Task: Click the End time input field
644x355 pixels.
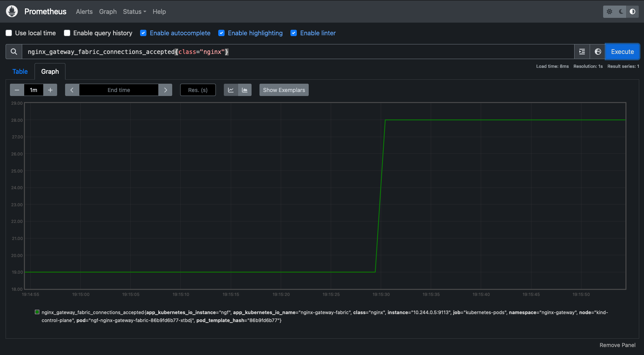Action: 119,90
